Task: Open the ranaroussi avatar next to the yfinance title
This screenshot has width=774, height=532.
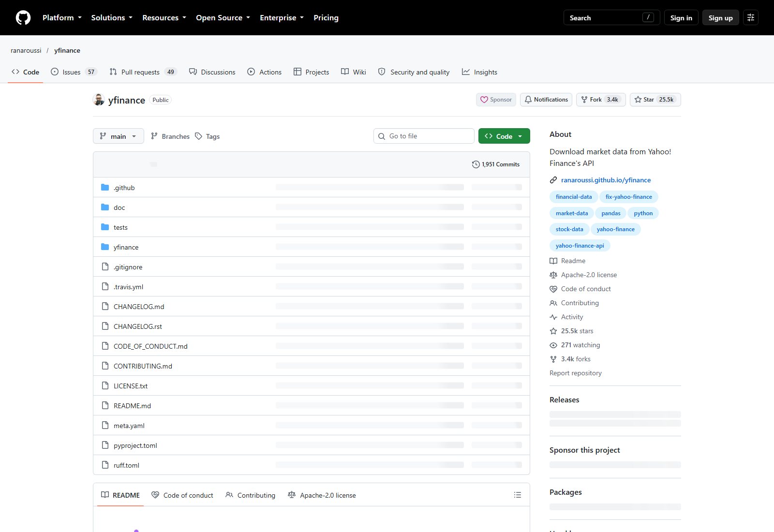Action: coord(99,100)
